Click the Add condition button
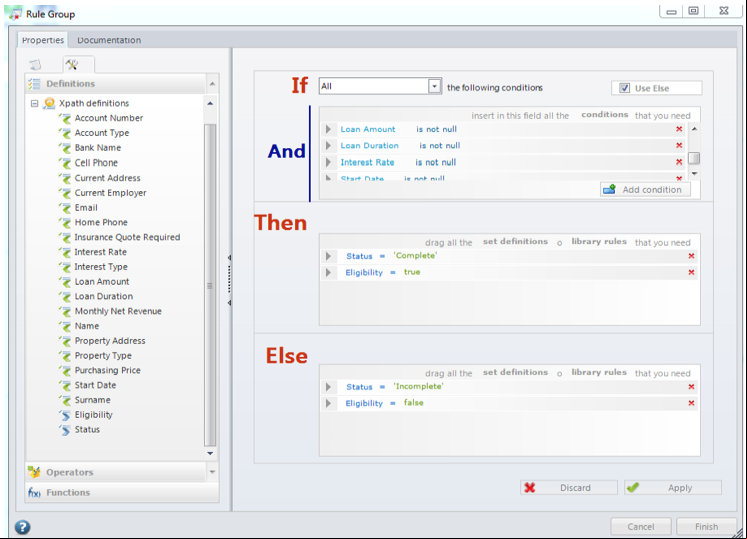 (645, 190)
